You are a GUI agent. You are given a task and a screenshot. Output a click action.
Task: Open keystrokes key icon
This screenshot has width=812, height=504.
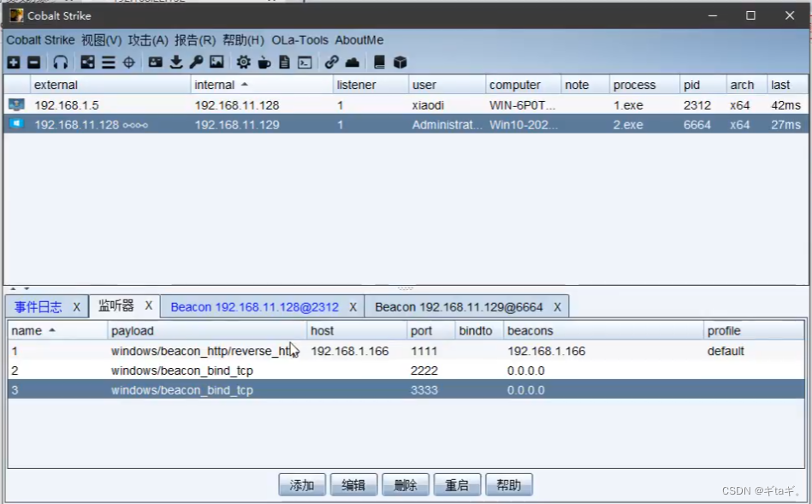coord(196,62)
